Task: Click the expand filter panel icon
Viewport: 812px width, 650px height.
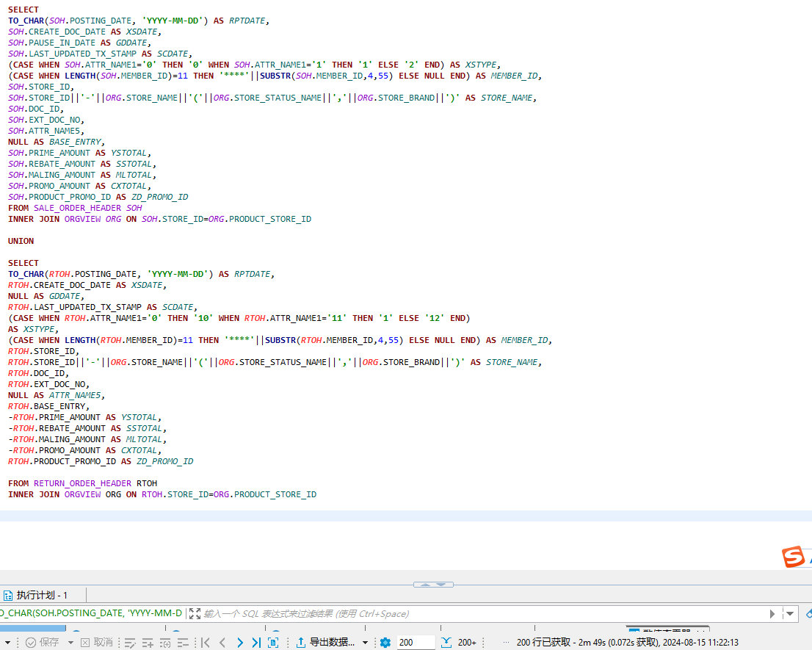Action: point(195,614)
